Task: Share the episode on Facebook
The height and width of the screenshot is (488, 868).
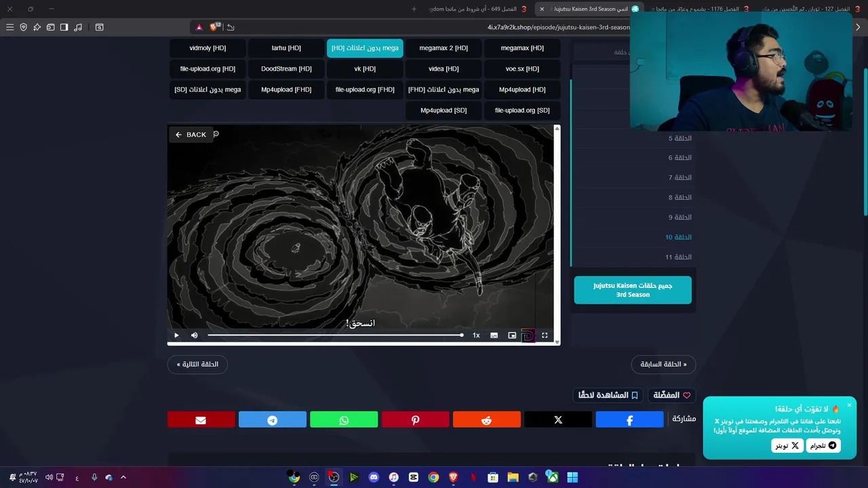Action: pyautogui.click(x=629, y=420)
